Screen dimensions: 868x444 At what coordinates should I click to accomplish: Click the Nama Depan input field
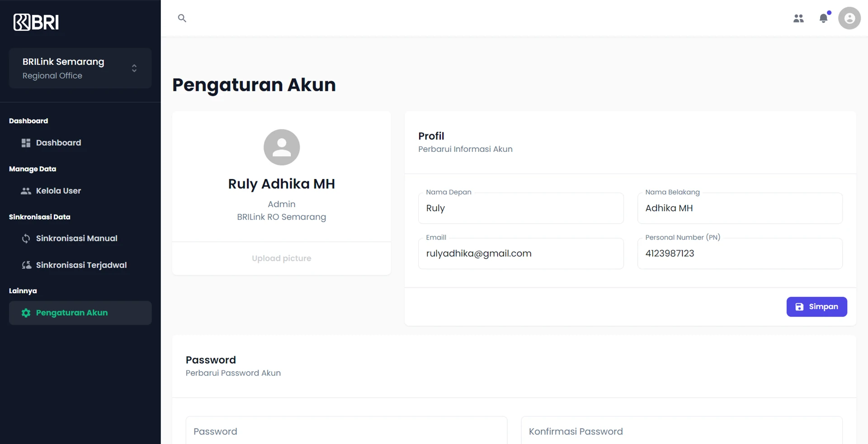click(x=520, y=208)
